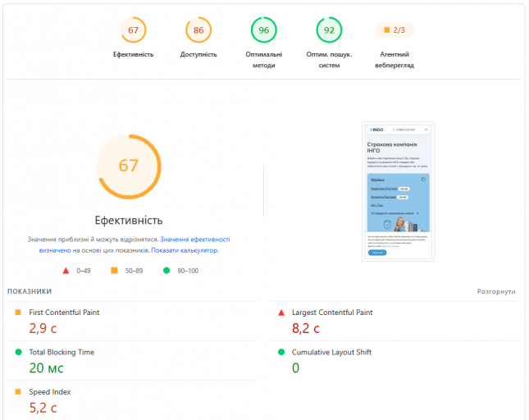Click the orange square beside Speed Index
Viewport: 529px width, 420px height.
[x=18, y=391]
